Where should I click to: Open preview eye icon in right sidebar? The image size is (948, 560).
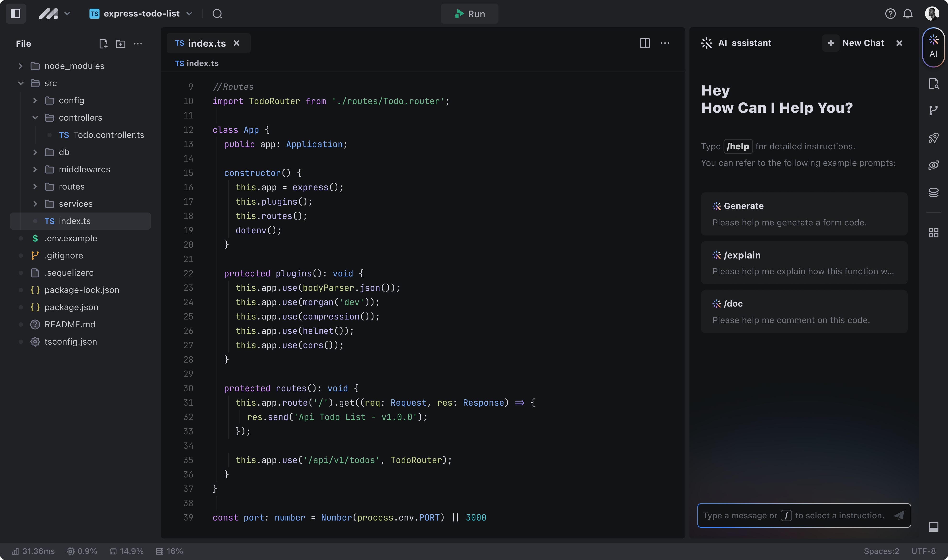coord(933,165)
